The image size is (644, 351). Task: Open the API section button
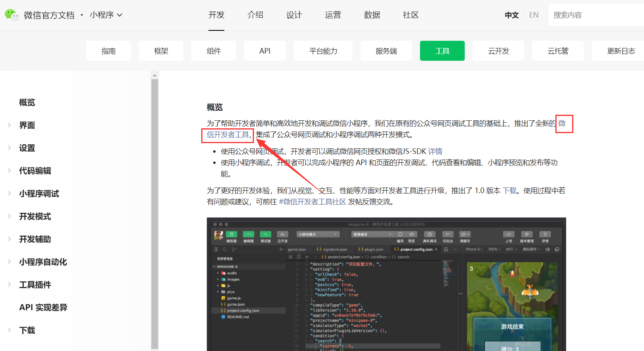pyautogui.click(x=265, y=51)
